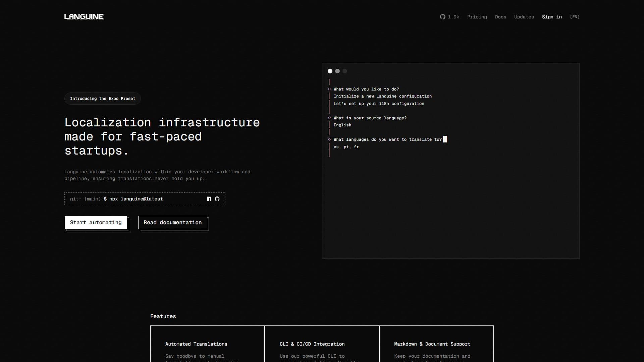The image size is (644, 362).
Task: Click the "English" terminal answer
Action: tap(342, 125)
